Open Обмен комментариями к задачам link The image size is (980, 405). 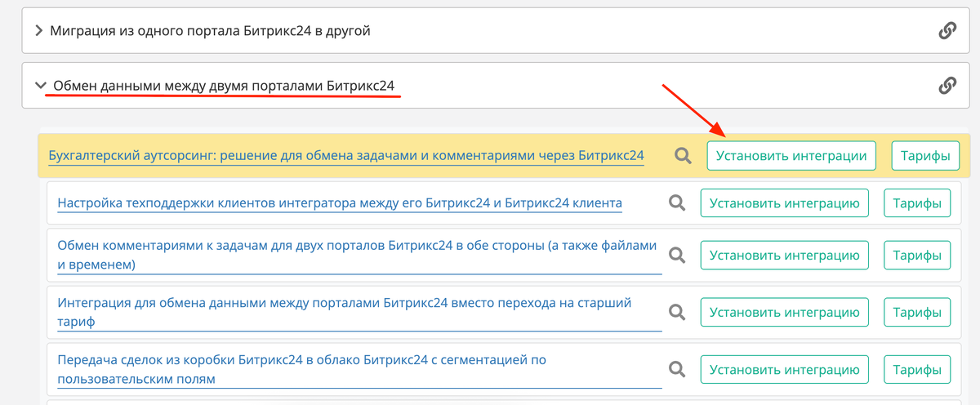[x=359, y=255]
